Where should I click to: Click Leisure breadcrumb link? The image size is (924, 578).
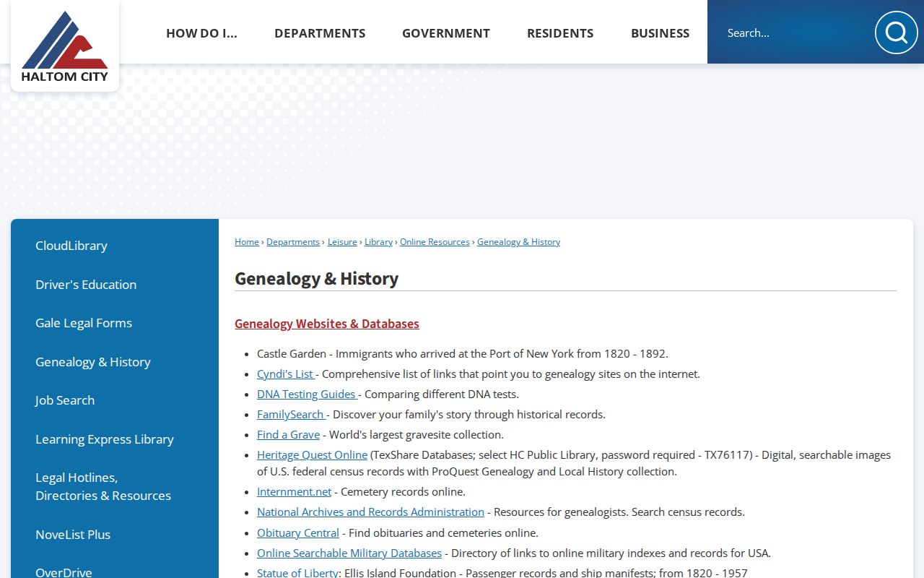pos(342,242)
